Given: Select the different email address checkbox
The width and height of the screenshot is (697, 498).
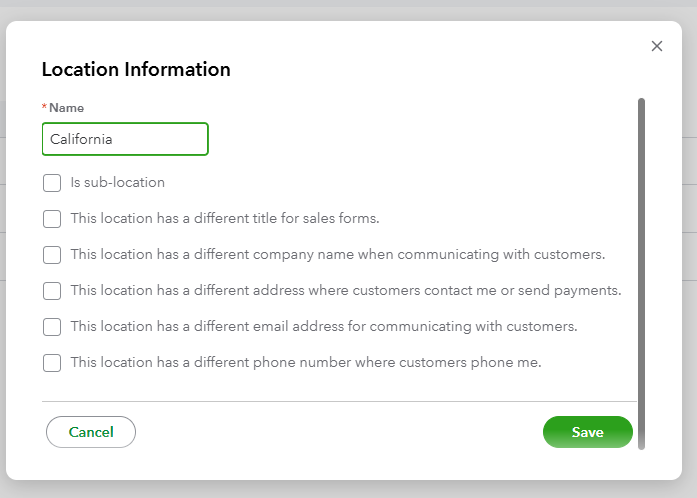Looking at the screenshot, I should tap(52, 327).
